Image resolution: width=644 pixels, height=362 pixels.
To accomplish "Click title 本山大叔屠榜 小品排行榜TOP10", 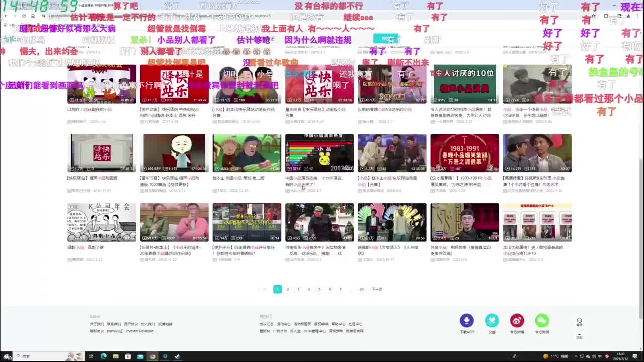I will [533, 250].
